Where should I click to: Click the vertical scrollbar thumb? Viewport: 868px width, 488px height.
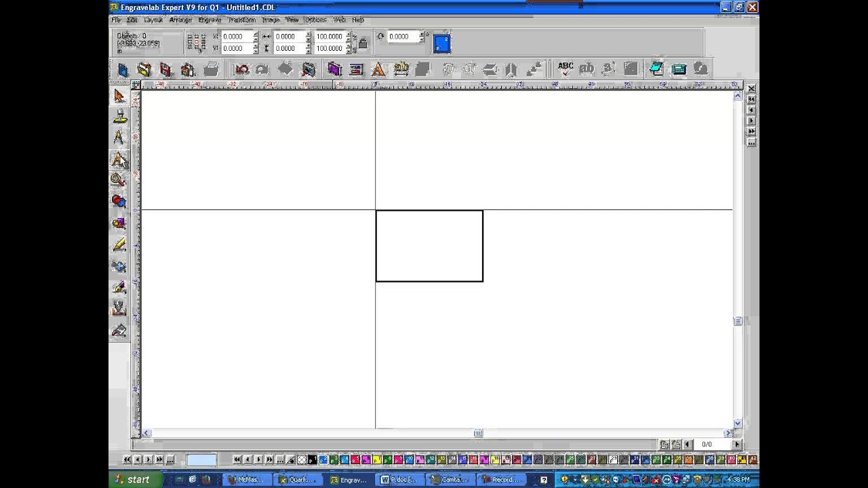(x=738, y=321)
